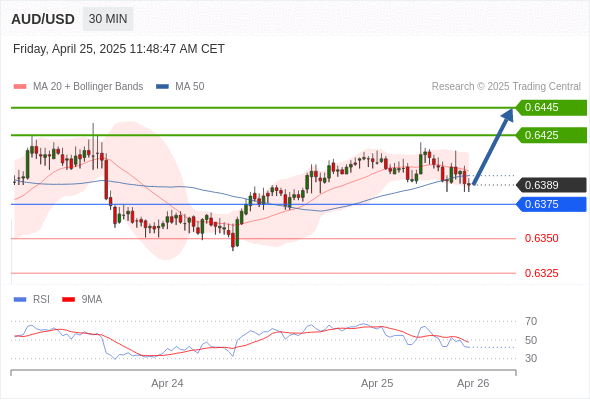
Task: Click the red 0.6325 support label
Action: pos(541,273)
